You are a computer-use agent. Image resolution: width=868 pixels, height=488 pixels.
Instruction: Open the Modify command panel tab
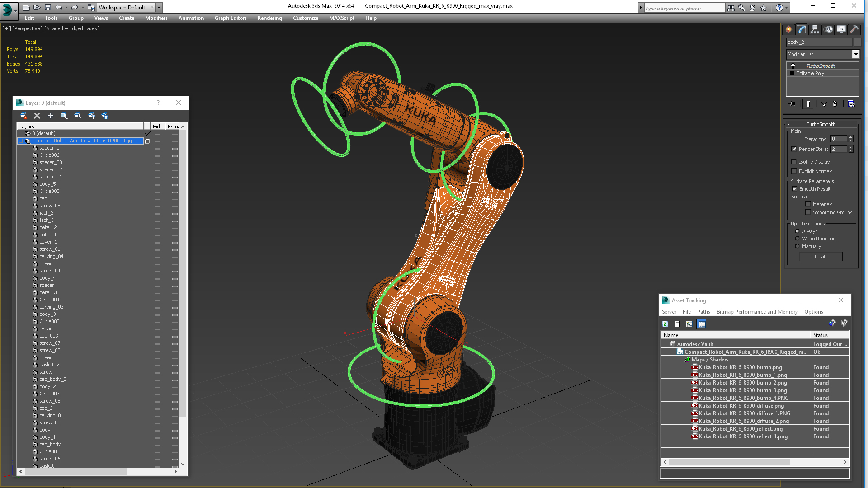(802, 29)
